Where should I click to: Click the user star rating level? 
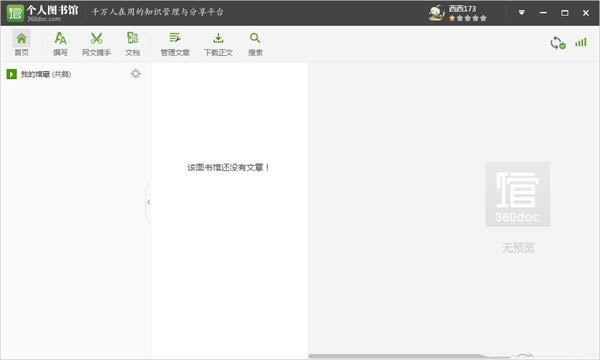(468, 18)
